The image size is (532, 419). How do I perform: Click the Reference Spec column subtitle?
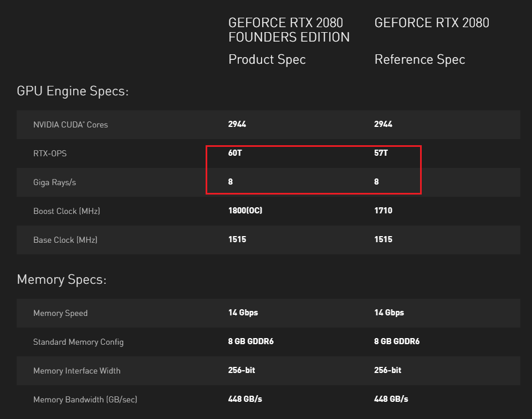click(x=420, y=60)
